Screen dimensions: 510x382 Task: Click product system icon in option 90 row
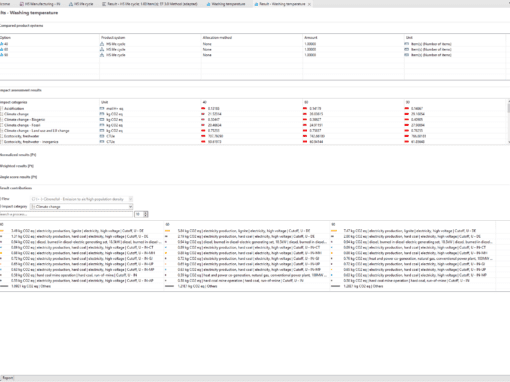click(x=102, y=55)
